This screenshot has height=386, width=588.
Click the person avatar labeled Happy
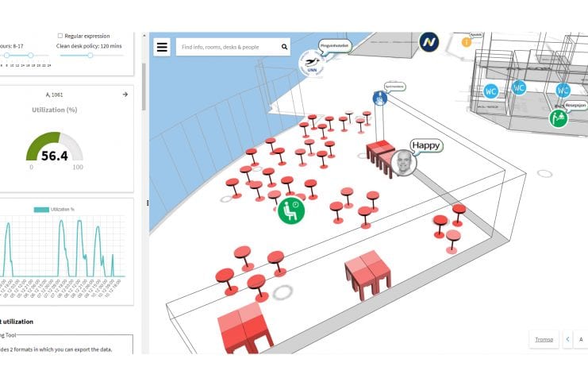click(x=404, y=163)
